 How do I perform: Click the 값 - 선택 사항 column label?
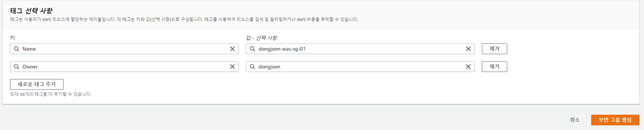pyautogui.click(x=261, y=38)
